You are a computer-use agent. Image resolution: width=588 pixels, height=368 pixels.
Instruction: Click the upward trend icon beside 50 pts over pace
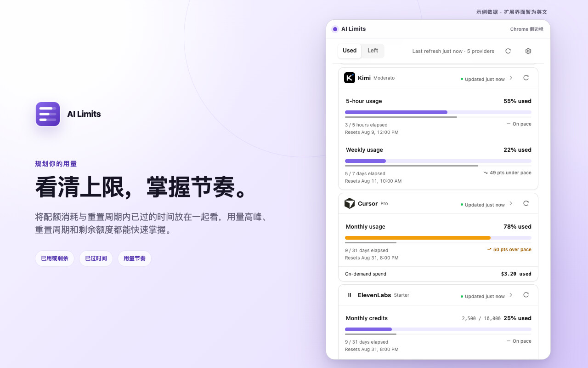(489, 250)
